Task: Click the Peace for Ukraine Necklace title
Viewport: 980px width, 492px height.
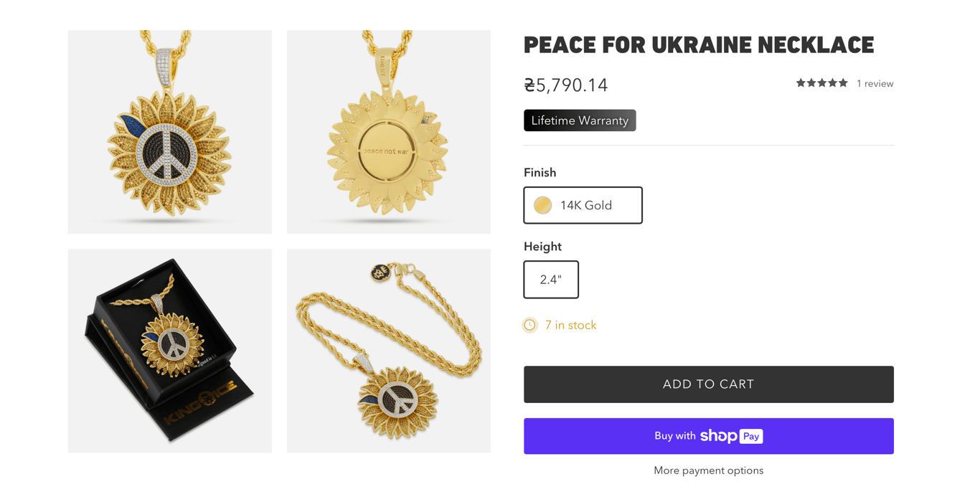Action: tap(699, 45)
